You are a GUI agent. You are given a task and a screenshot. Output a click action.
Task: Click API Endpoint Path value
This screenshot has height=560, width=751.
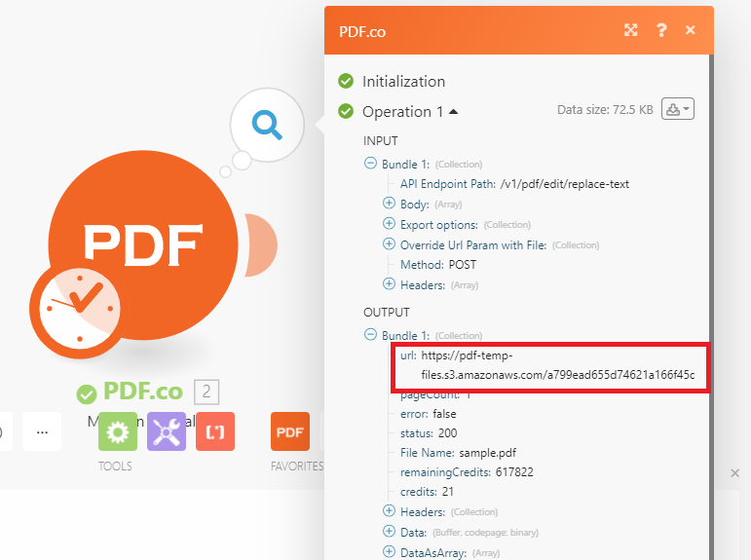(x=565, y=184)
